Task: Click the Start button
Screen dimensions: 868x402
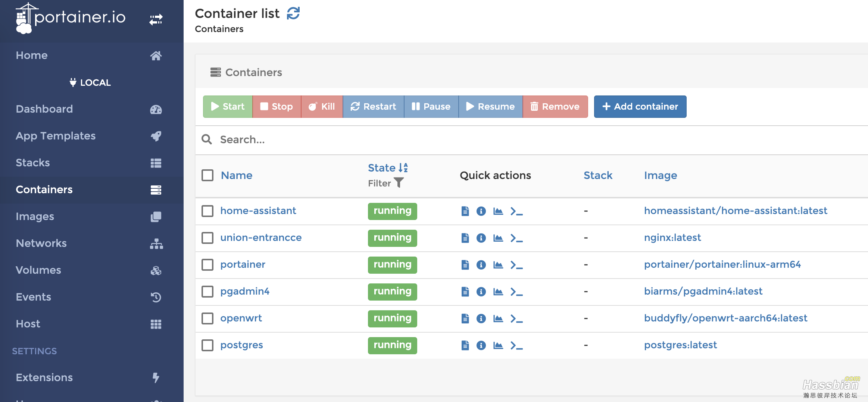Action: [x=228, y=107]
